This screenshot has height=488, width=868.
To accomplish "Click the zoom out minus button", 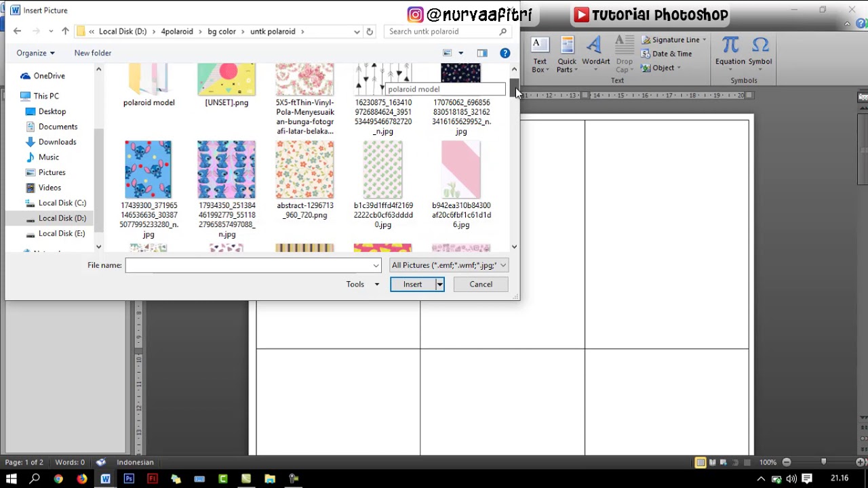I will pyautogui.click(x=786, y=462).
